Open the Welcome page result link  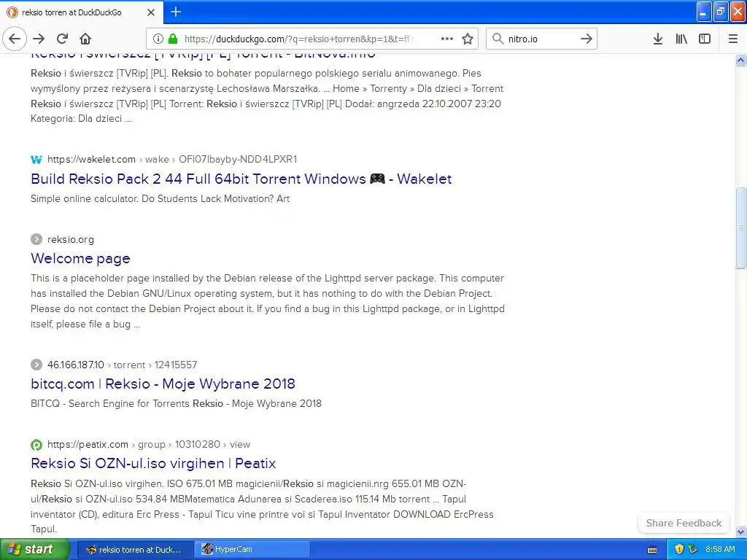click(80, 259)
